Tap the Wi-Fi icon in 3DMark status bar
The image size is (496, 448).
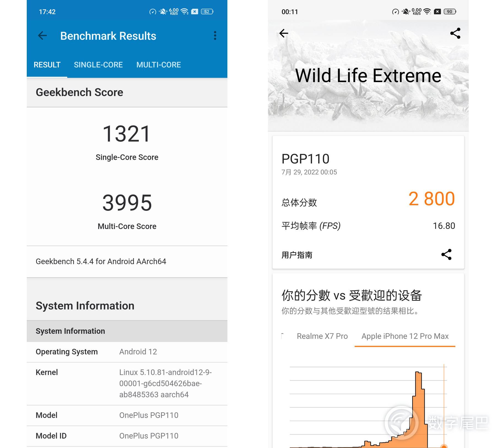pos(427,12)
